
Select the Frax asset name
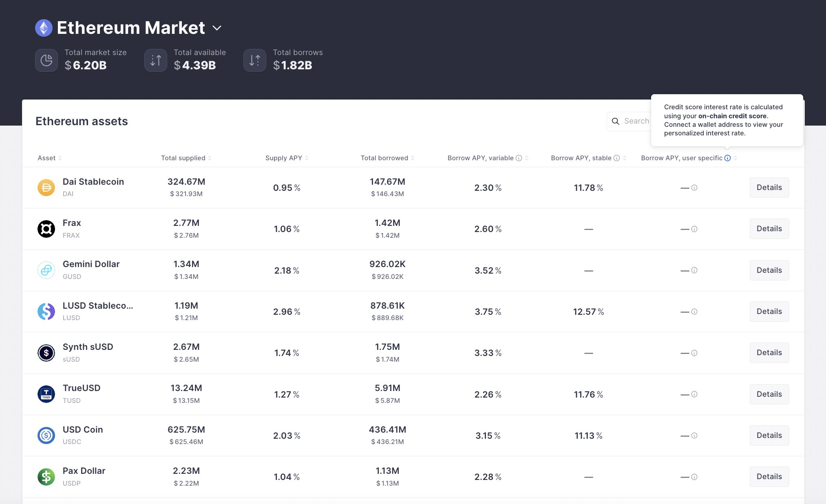[72, 223]
